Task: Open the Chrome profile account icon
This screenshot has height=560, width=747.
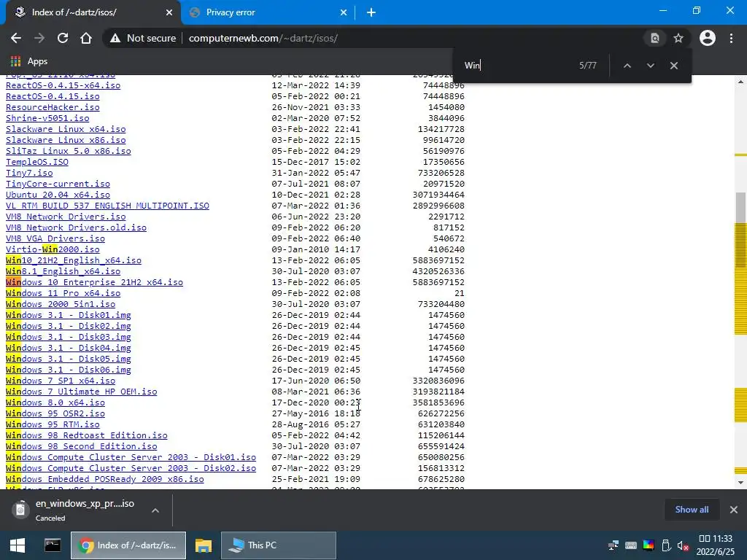Action: [x=708, y=38]
